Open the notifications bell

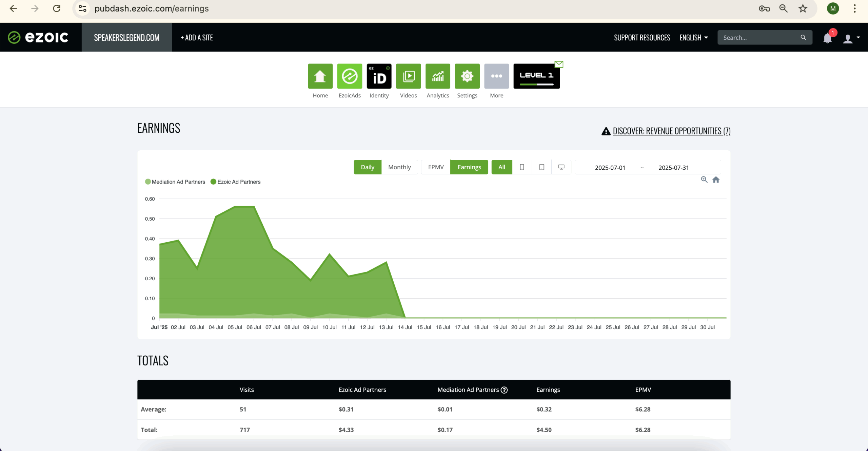coord(828,38)
